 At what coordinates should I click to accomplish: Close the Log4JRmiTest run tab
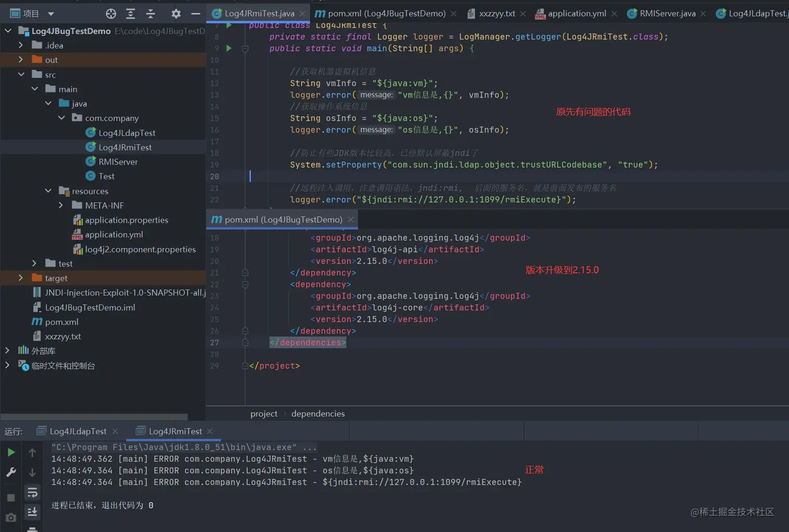(x=210, y=431)
